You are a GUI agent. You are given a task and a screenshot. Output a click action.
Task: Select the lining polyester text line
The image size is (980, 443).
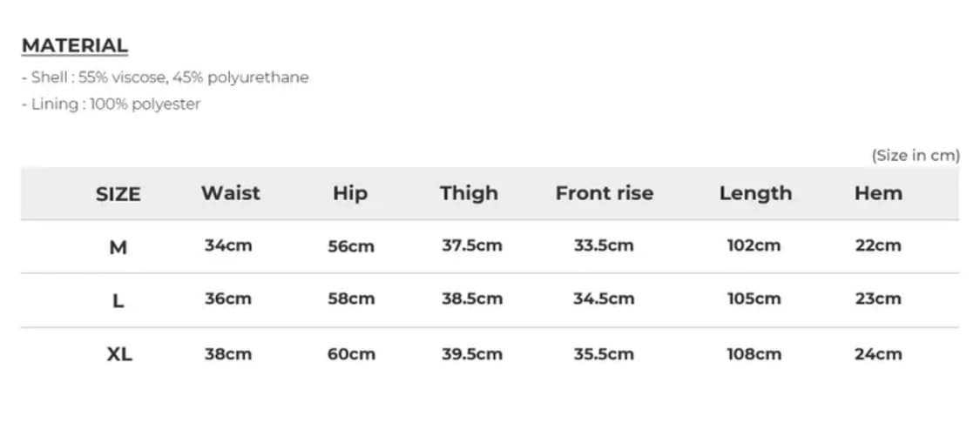112,104
